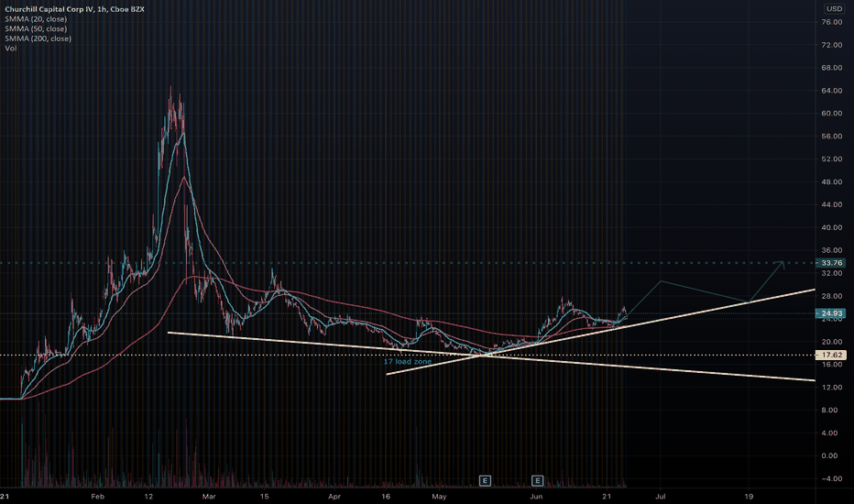Screen dimensions: 854x504
Task: Click the first earnings 'E' marker near May
Action: pos(485,480)
